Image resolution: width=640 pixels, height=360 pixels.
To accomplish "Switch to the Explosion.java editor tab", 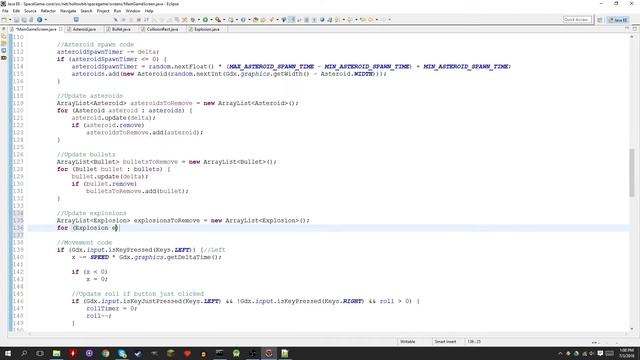I will [x=207, y=29].
